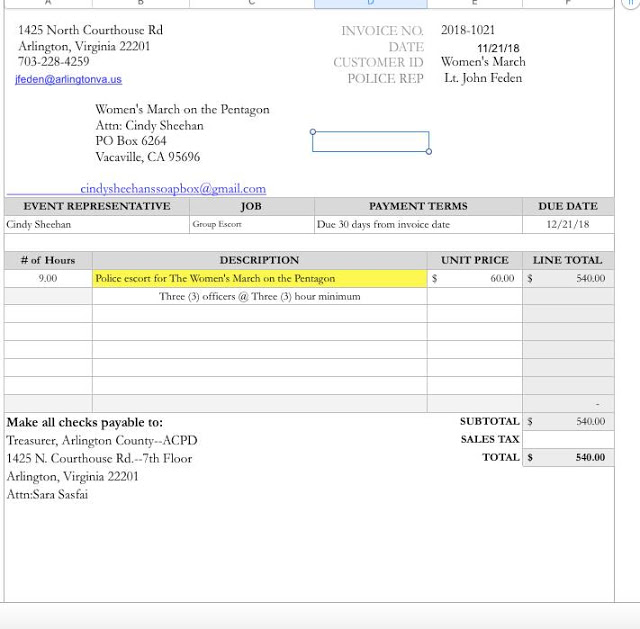
Task: Click the INVOICE NO. label
Action: coord(382,31)
